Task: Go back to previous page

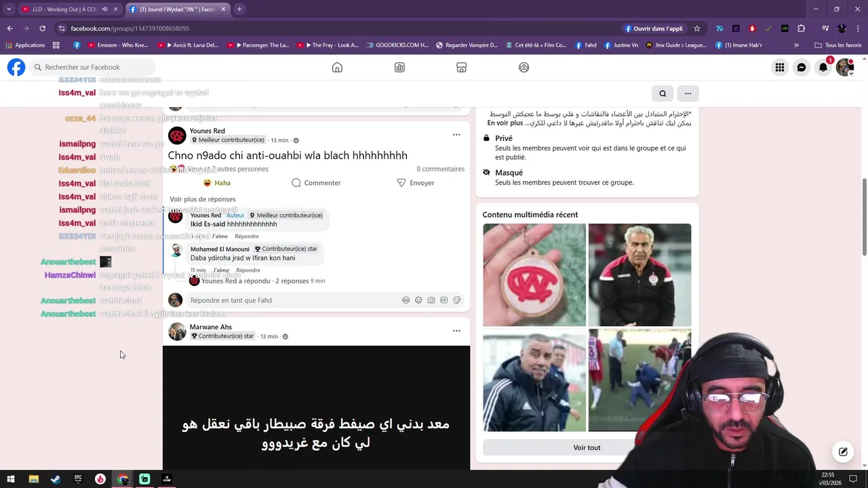Action: 9,28
